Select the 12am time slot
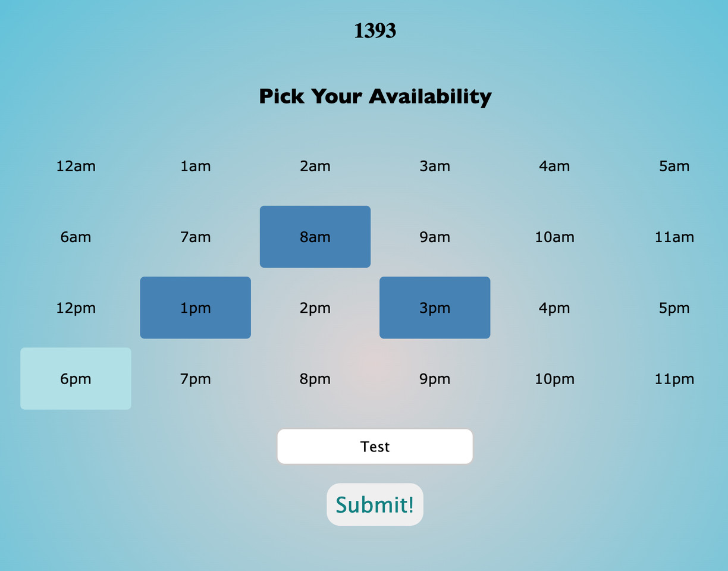Viewport: 728px width, 571px height. click(76, 166)
